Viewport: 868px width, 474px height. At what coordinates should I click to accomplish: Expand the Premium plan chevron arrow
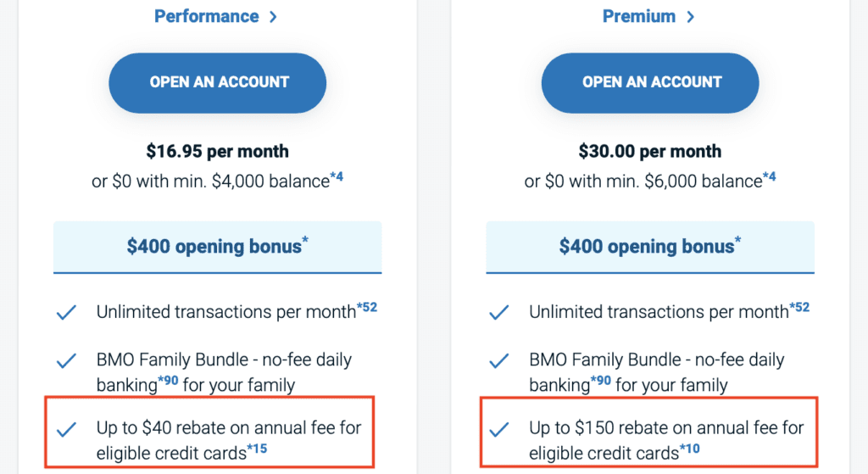(691, 17)
